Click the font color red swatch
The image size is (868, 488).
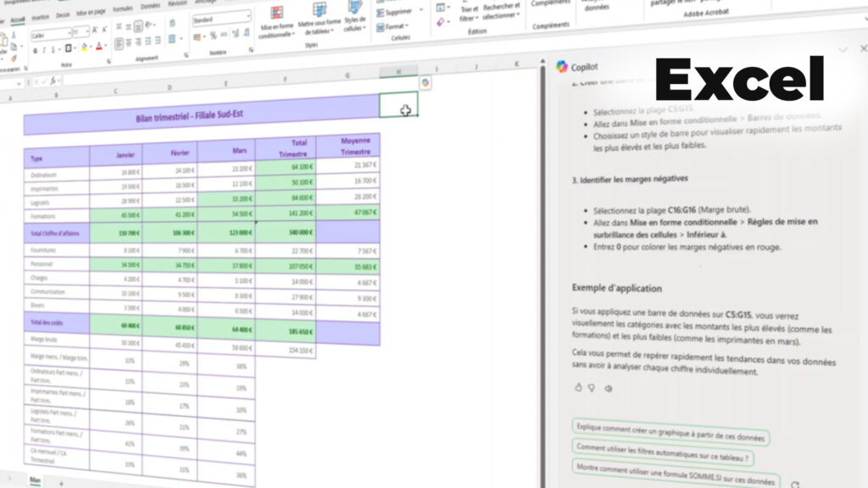coord(99,47)
